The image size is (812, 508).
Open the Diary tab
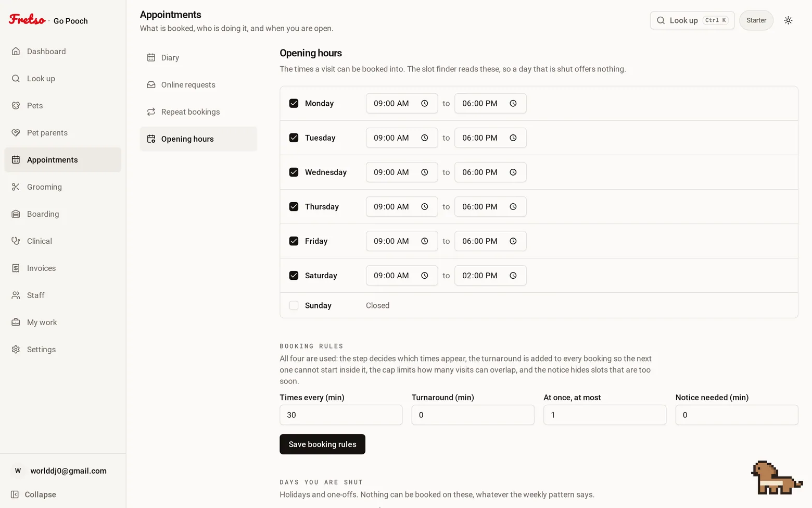[198, 57]
